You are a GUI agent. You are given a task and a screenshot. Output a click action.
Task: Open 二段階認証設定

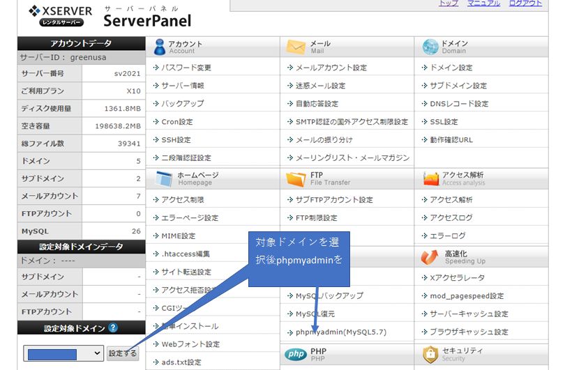click(186, 157)
